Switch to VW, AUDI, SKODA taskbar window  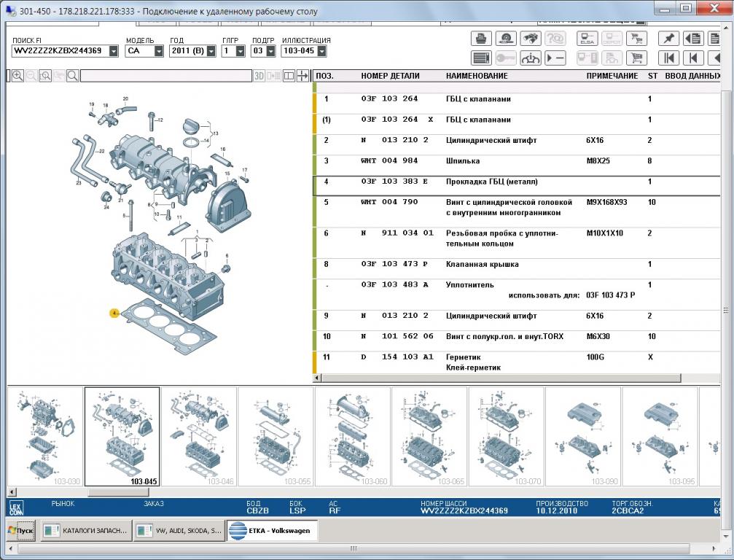click(x=179, y=531)
